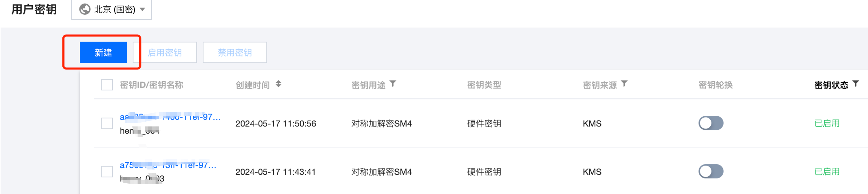Screen dimensions: 868x194
Task: Expand the 北京 (国密) region dropdown
Action: pyautogui.click(x=143, y=9)
